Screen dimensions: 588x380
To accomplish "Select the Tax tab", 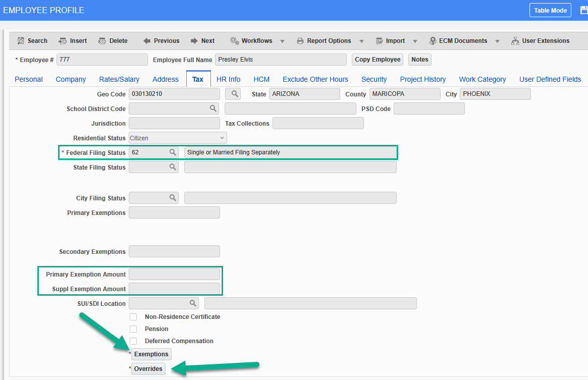I will pos(198,79).
